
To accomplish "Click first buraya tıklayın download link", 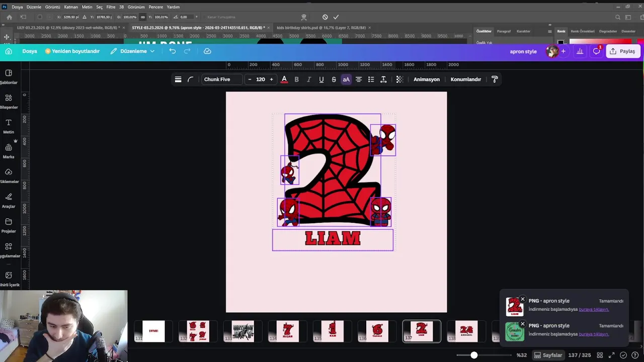I will (x=594, y=309).
